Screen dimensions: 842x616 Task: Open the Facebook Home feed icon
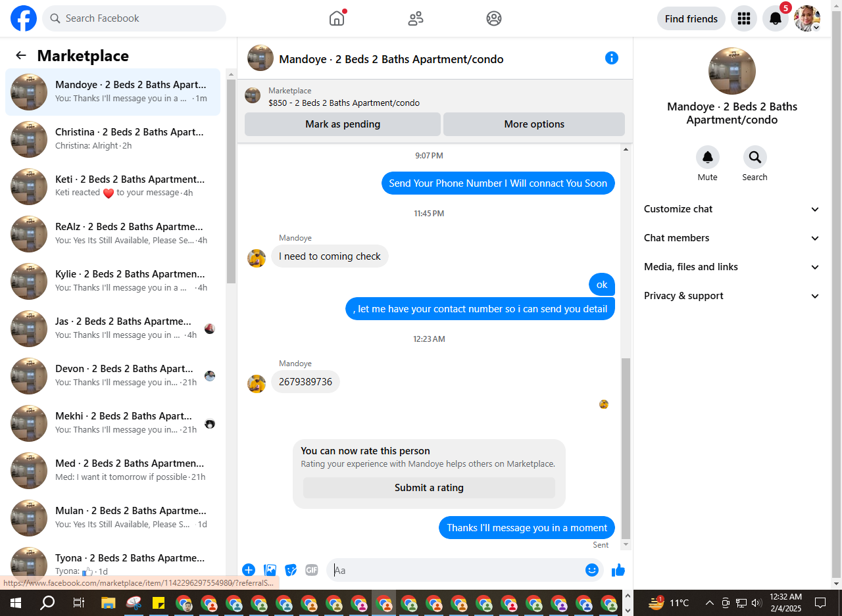click(337, 18)
